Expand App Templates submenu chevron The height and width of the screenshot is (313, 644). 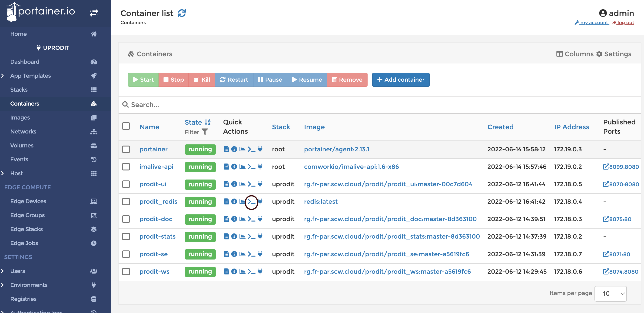click(x=3, y=76)
